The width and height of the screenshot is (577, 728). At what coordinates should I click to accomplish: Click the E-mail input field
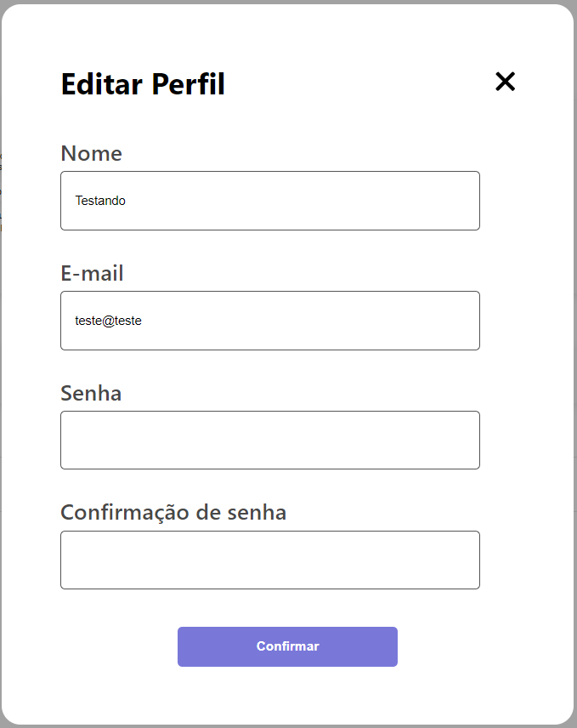click(269, 321)
